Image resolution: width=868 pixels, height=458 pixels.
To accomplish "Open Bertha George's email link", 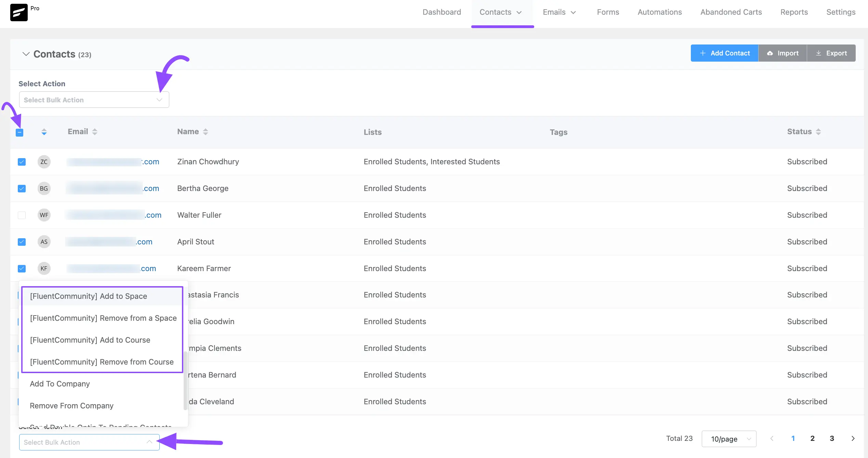I will (113, 188).
